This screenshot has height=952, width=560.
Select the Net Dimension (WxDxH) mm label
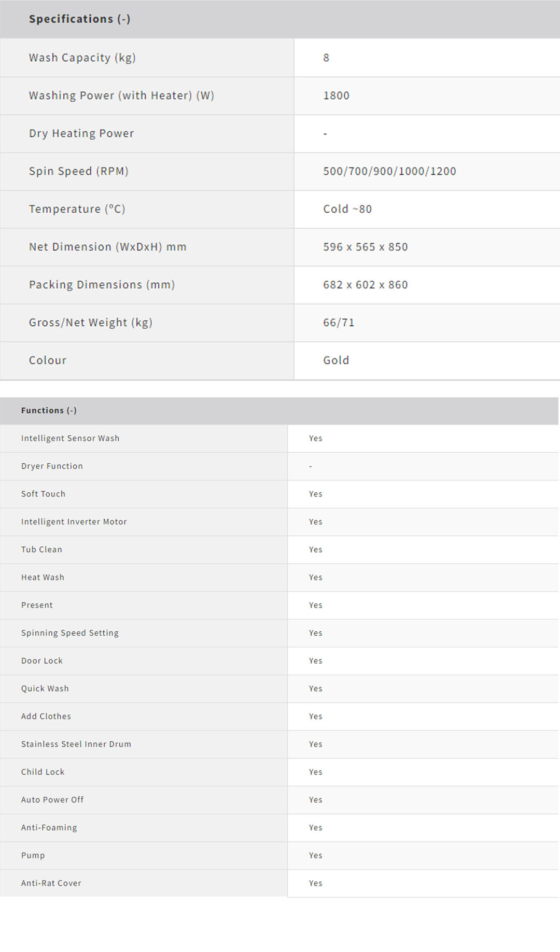point(107,247)
